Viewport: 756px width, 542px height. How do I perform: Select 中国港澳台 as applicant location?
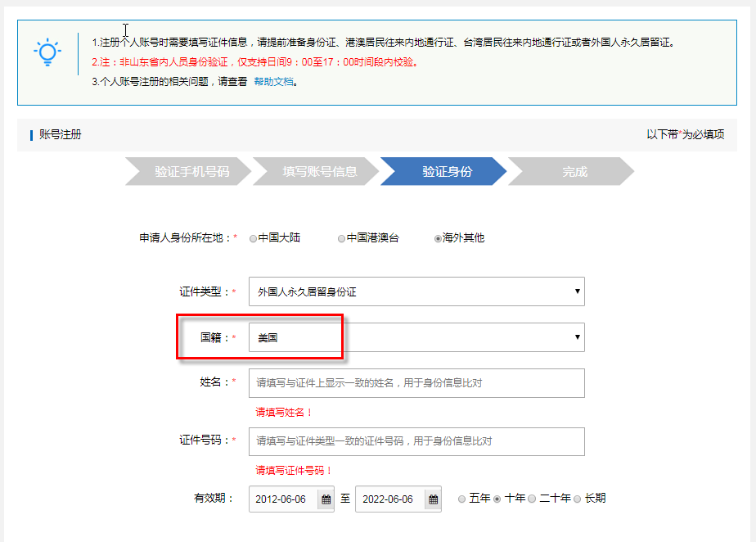(341, 238)
